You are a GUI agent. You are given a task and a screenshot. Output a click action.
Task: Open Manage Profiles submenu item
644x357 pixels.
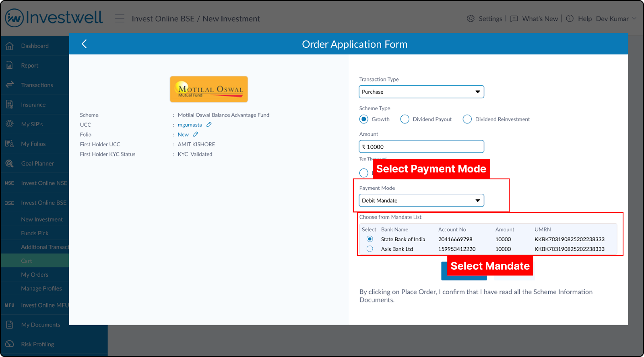(41, 288)
